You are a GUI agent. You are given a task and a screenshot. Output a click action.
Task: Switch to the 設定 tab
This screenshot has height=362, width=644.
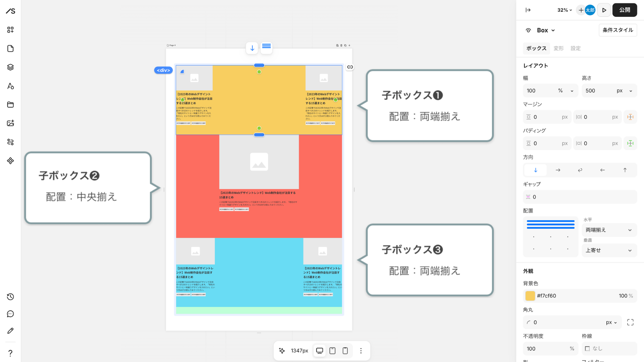click(576, 48)
